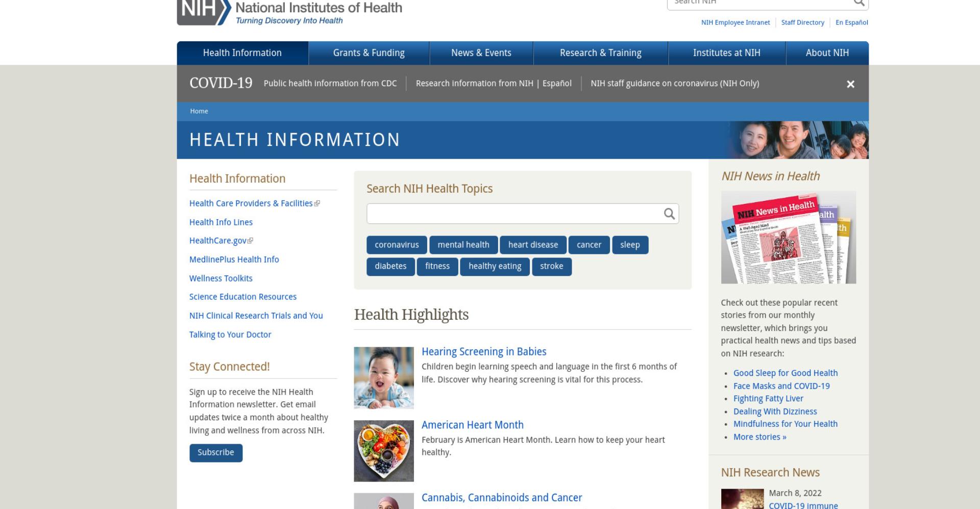980x509 pixels.
Task: Open Talking to Your Doctor
Action: tap(230, 335)
